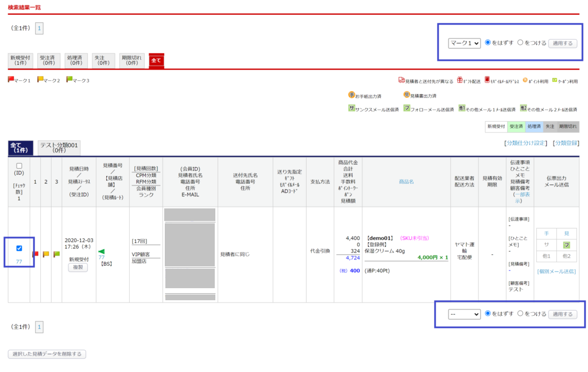Click the green arrow icon above 【BS】
This screenshot has height=372, width=588.
pos(101,251)
